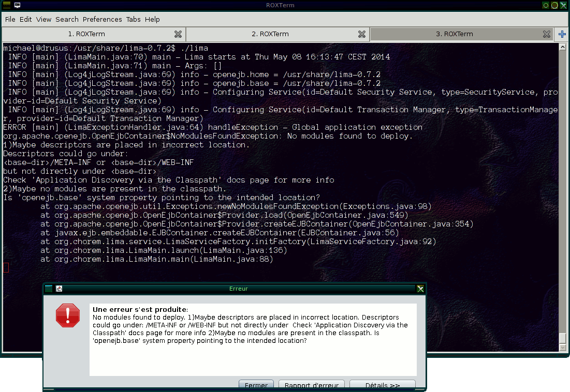The width and height of the screenshot is (570, 392).
Task: Click the Rapport d'erreur button
Action: point(312,385)
